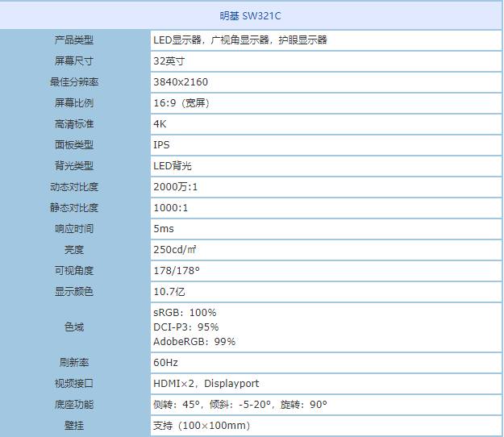Image resolution: width=504 pixels, height=437 pixels.
Task: Select the 显示颜色 label
Action: (74, 291)
